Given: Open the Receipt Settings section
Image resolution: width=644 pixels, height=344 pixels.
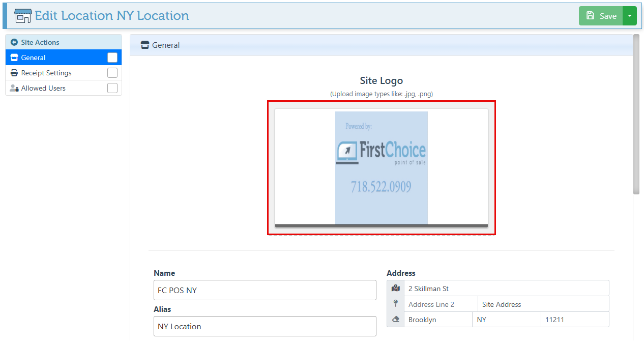Looking at the screenshot, I should 46,73.
